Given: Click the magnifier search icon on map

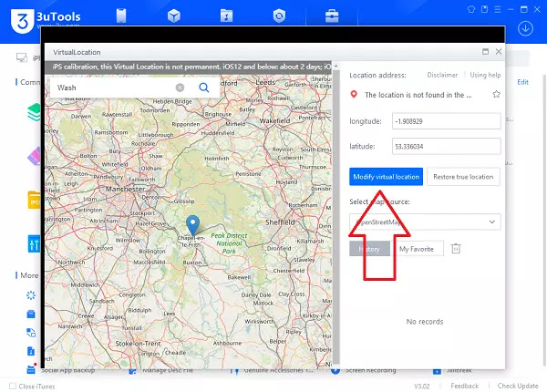Looking at the screenshot, I should click(x=203, y=88).
